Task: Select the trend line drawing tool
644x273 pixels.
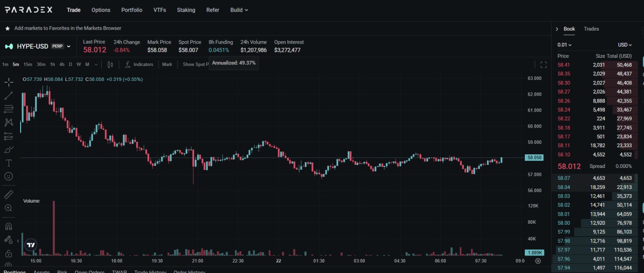Action: (9, 96)
